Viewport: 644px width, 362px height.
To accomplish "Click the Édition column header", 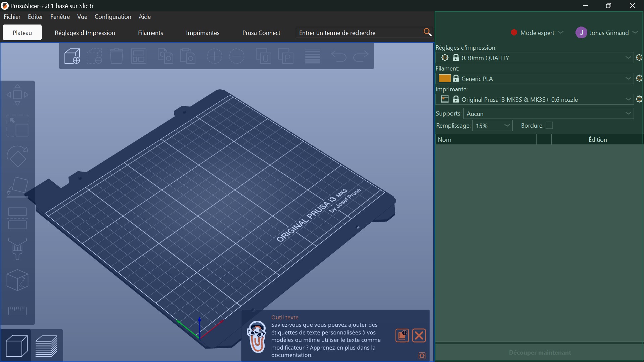I will click(597, 139).
